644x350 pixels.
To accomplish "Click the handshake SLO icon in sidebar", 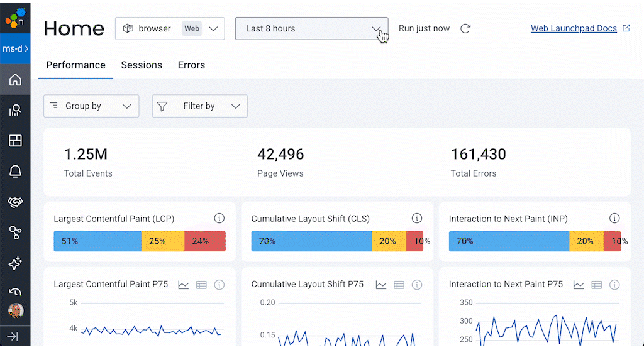I will point(15,202).
